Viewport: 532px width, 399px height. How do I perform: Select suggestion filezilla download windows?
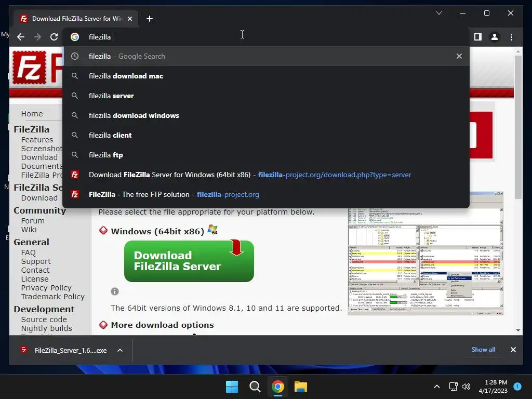pyautogui.click(x=265, y=115)
